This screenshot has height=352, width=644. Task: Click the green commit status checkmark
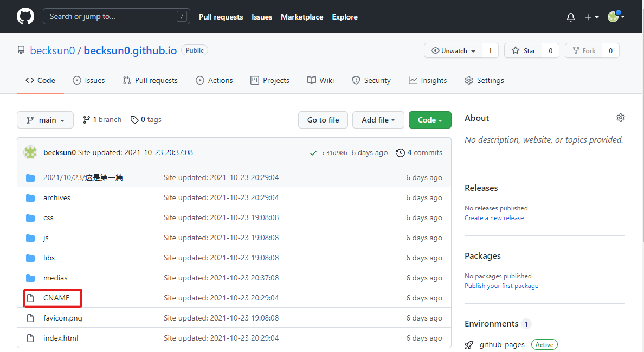click(313, 153)
